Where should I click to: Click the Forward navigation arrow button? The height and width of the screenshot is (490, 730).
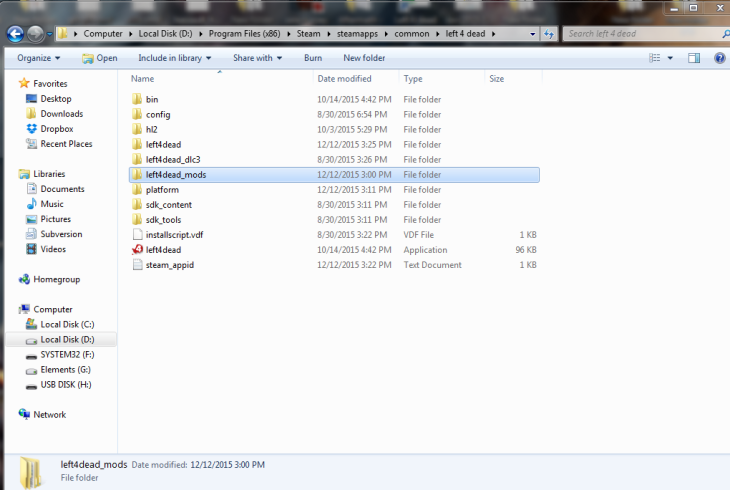[35, 34]
